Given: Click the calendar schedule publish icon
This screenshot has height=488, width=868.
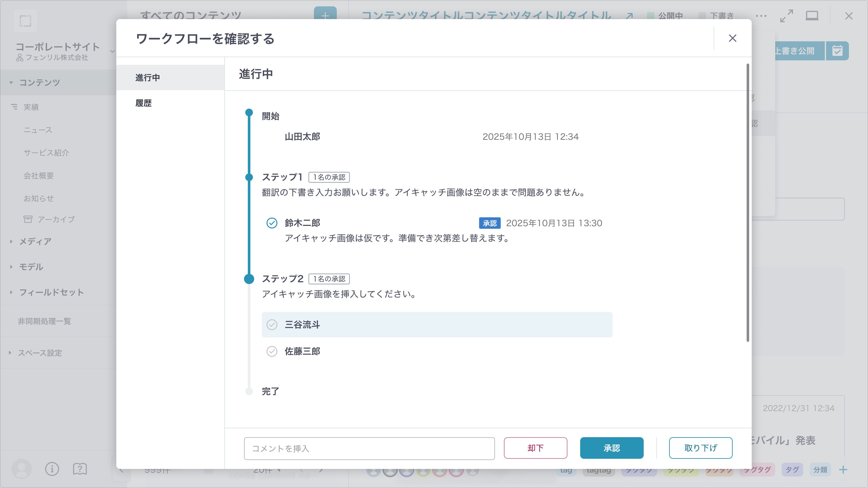Looking at the screenshot, I should (x=837, y=51).
